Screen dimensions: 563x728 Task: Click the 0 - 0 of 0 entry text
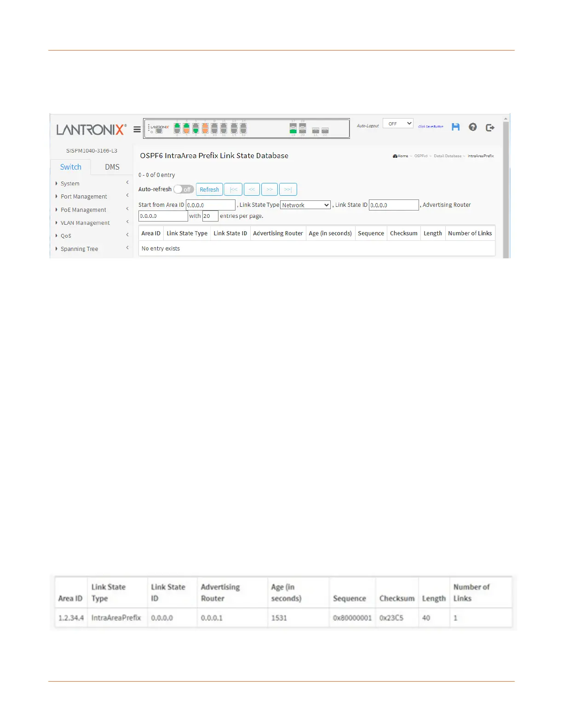click(156, 175)
